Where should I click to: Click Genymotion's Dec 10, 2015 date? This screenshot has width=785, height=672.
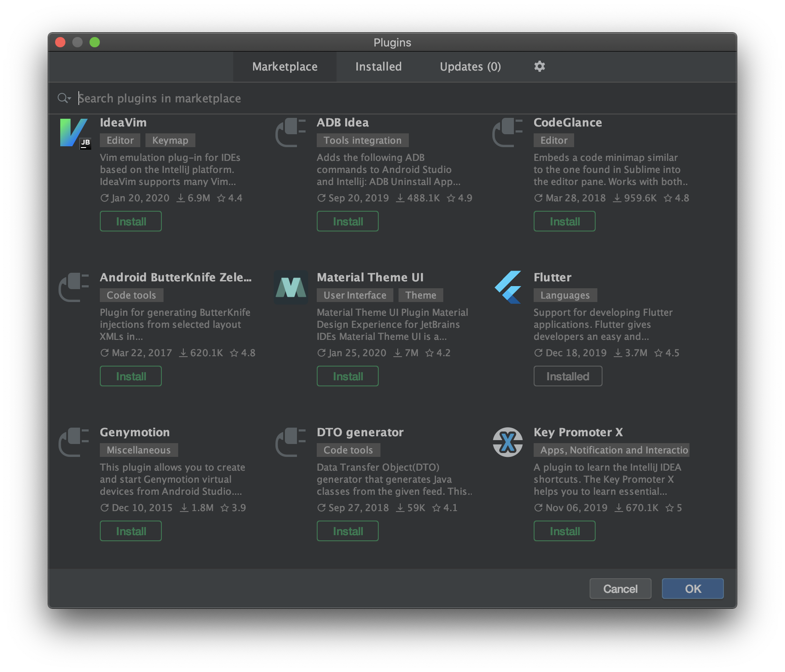pos(136,508)
